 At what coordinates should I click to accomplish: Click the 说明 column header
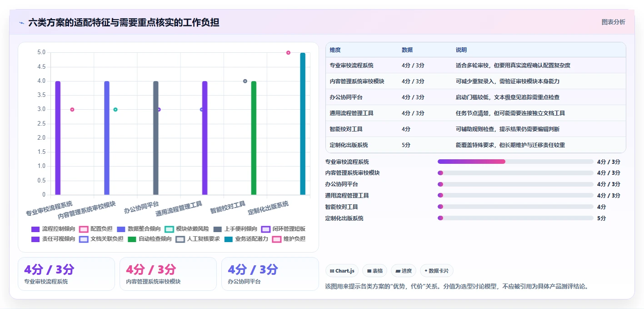point(461,50)
